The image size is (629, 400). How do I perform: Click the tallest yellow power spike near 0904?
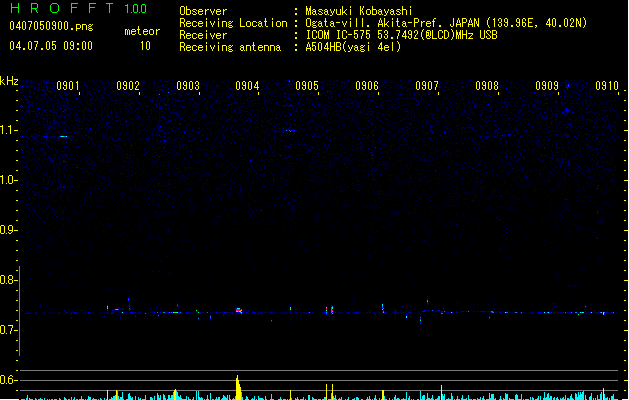(x=239, y=387)
